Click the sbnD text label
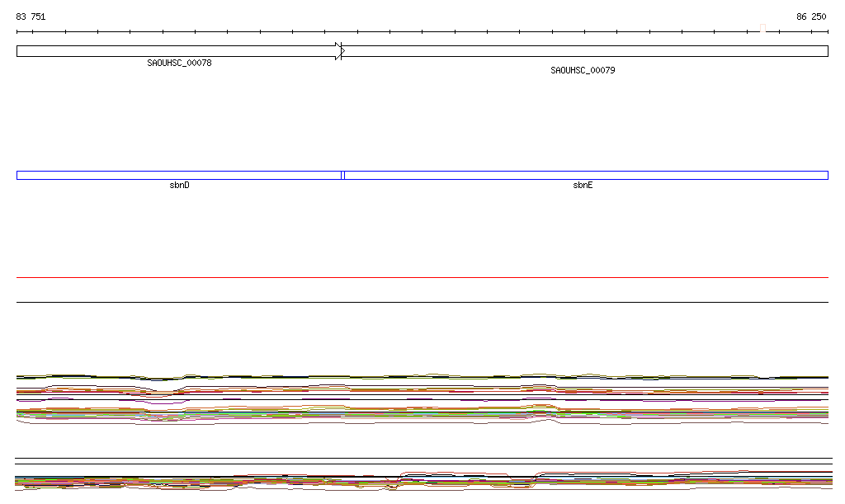The image size is (845, 504). [x=179, y=186]
